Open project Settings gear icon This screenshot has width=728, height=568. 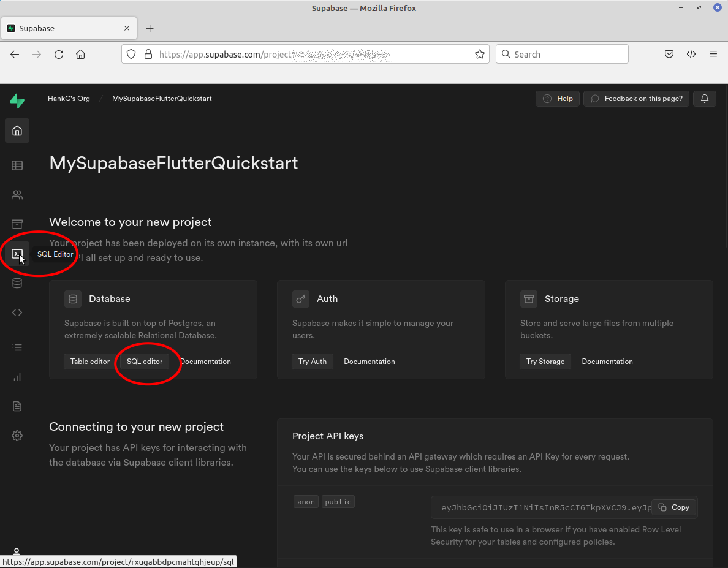point(17,436)
